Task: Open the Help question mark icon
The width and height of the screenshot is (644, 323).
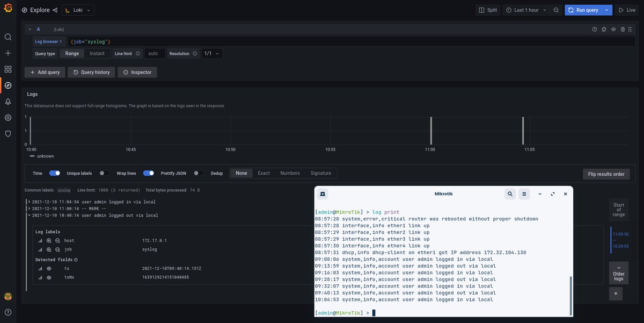Action: click(8, 312)
